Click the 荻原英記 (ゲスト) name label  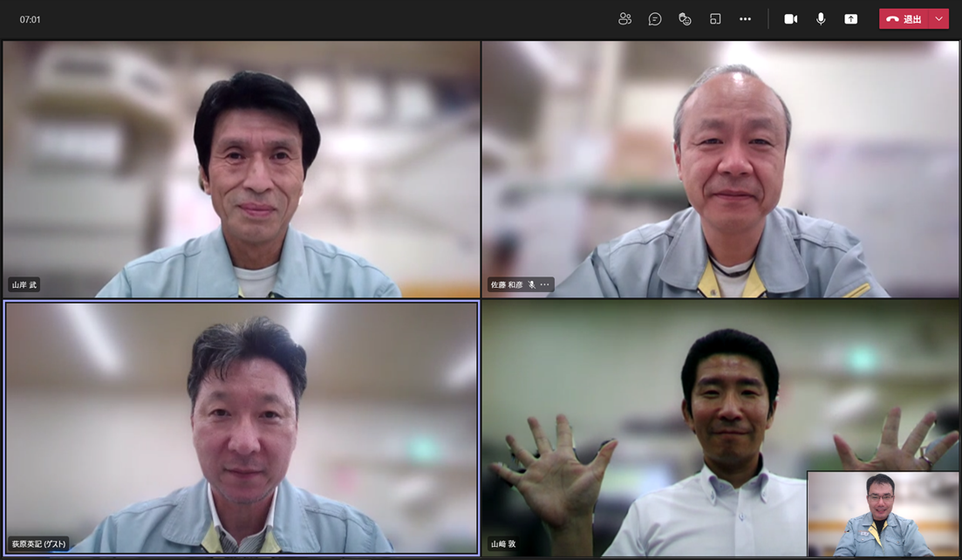[39, 543]
